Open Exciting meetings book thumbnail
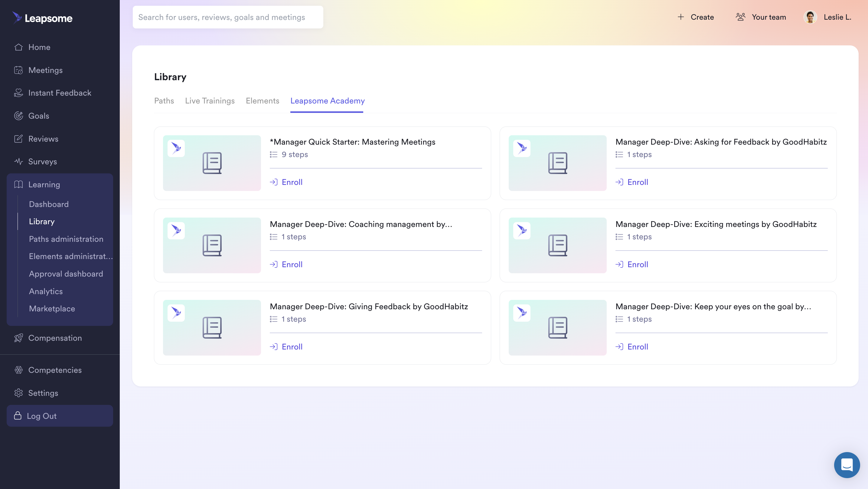The width and height of the screenshot is (868, 489). tap(557, 245)
